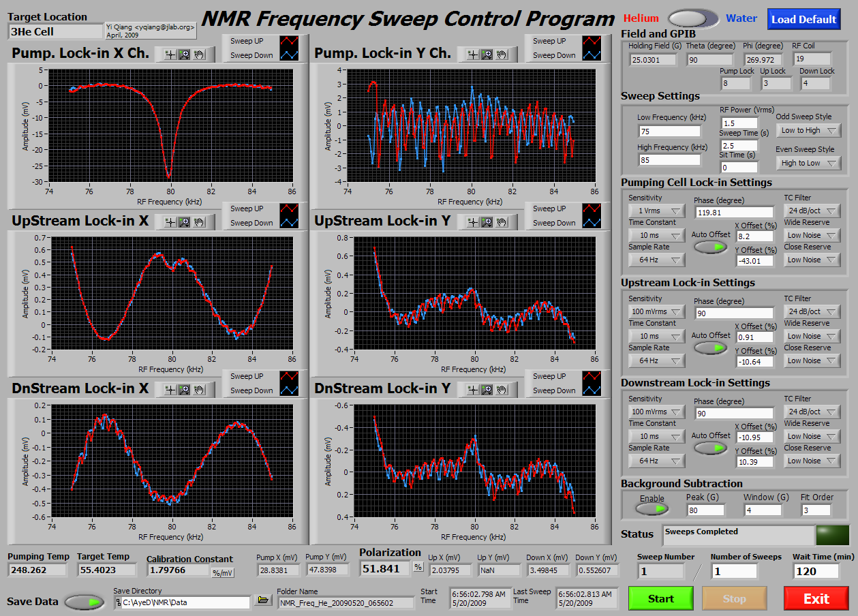
Task: Open Pumping Cell TC Filter dropdown
Action: coord(812,211)
